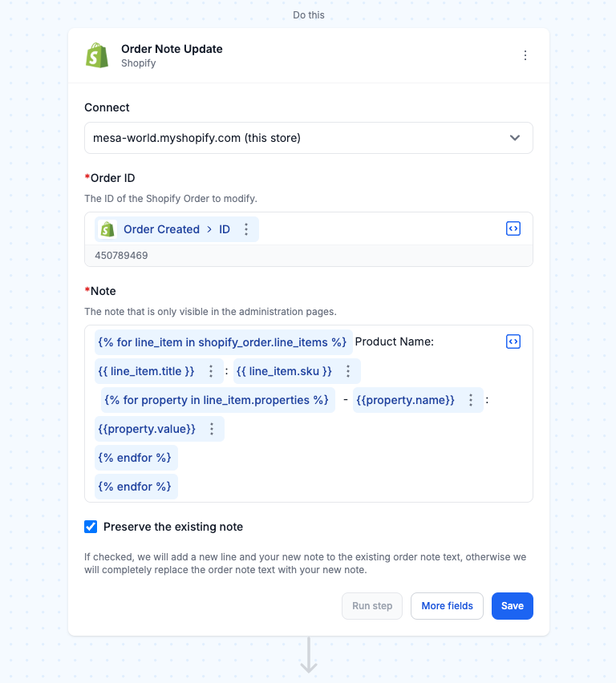The height and width of the screenshot is (683, 616).
Task: Select the Order Created > ID token
Action: pyautogui.click(x=176, y=229)
